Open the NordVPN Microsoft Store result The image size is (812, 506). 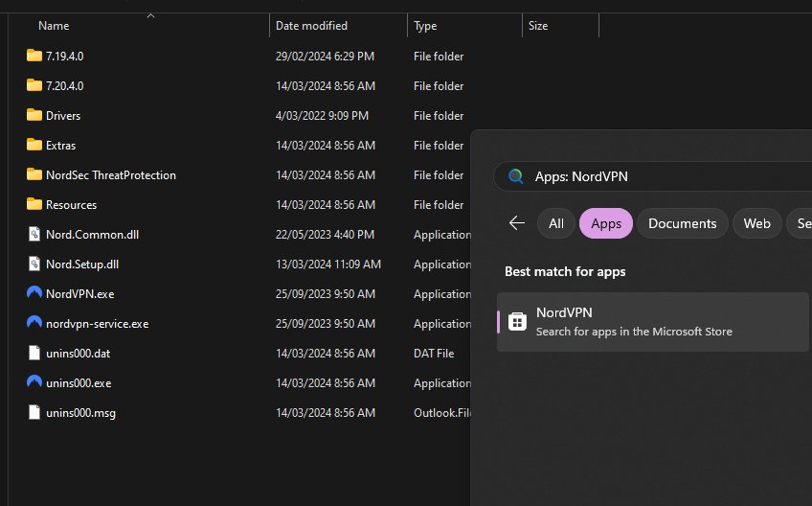click(652, 322)
